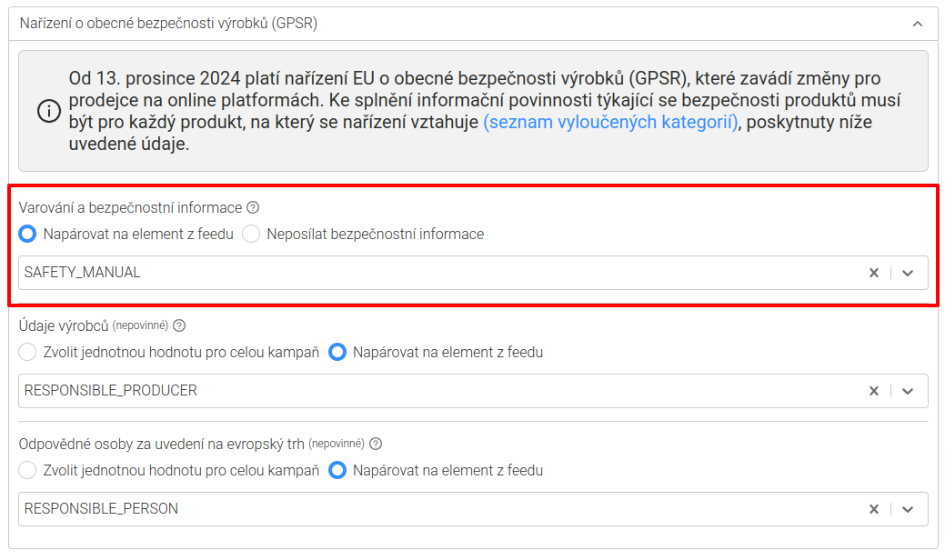Select Neposílat bezpečnostní informace option

tap(251, 235)
